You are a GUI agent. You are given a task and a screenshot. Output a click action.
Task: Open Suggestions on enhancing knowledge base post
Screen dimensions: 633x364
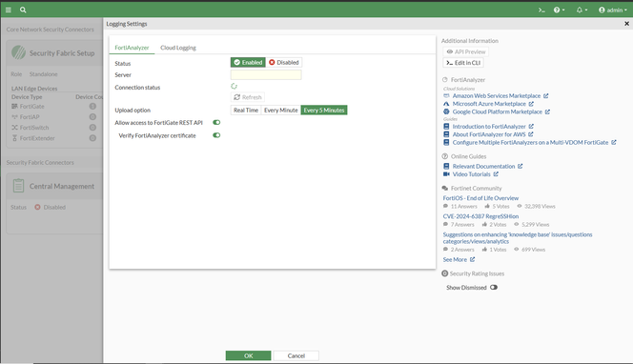coord(517,238)
